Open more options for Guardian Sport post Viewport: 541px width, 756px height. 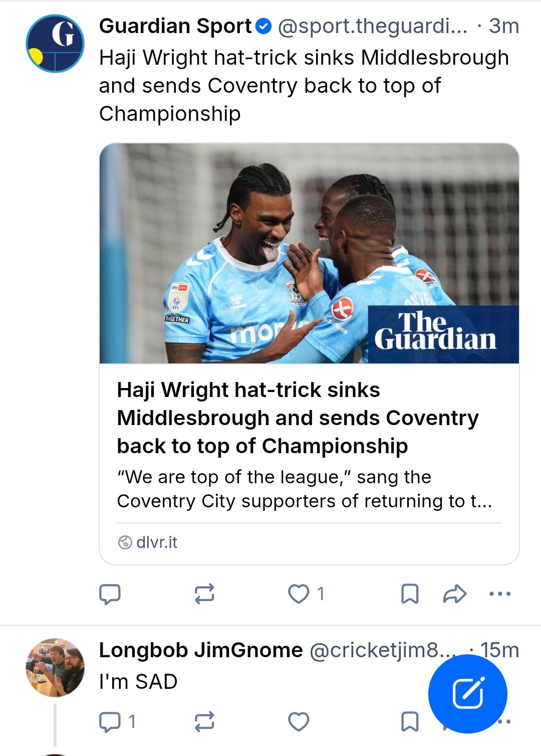coord(499,594)
